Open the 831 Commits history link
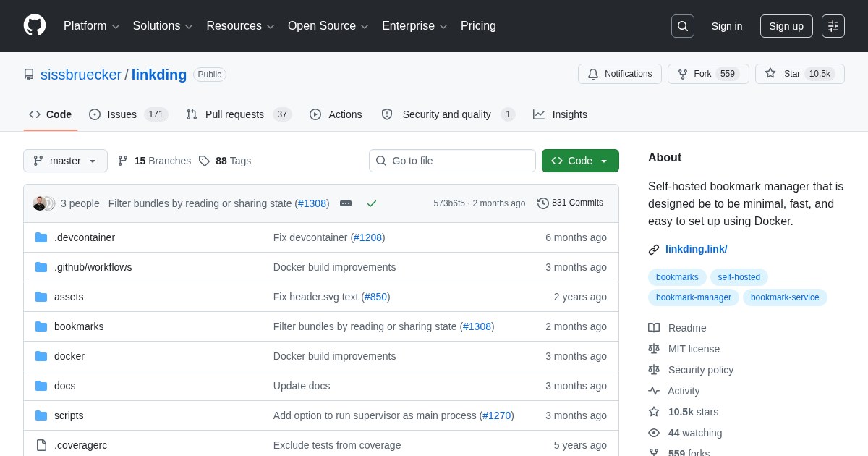Screen dimensions: 868x456 tap(571, 203)
